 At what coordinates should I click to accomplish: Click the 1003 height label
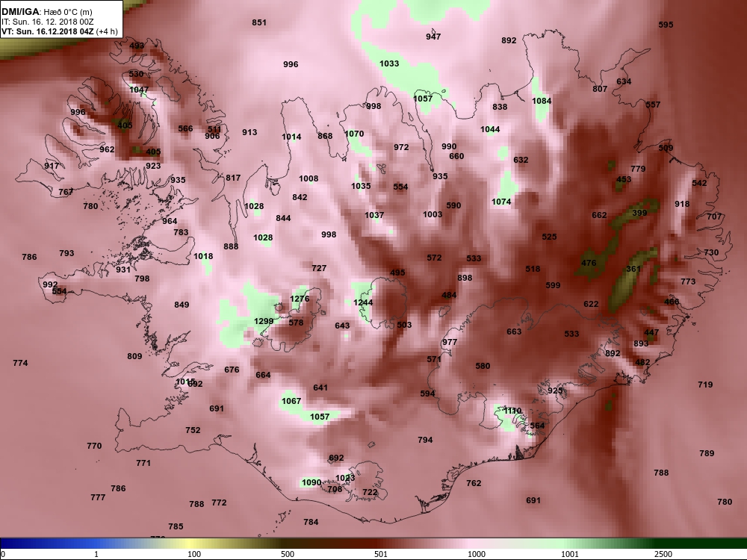(x=433, y=214)
